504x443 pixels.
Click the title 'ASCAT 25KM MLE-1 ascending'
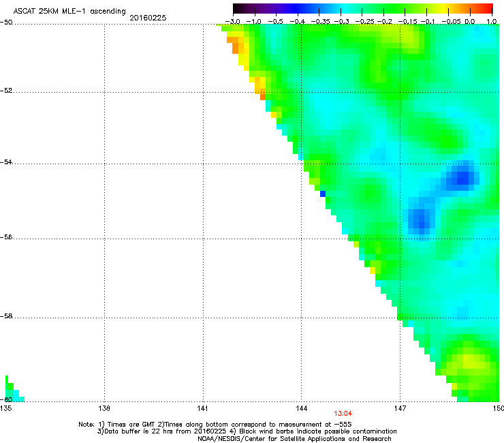[69, 12]
